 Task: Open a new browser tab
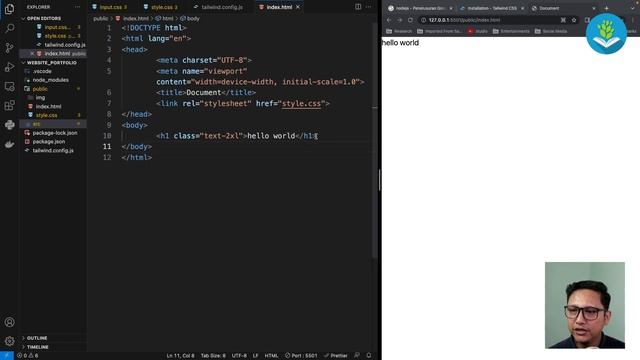(607, 8)
